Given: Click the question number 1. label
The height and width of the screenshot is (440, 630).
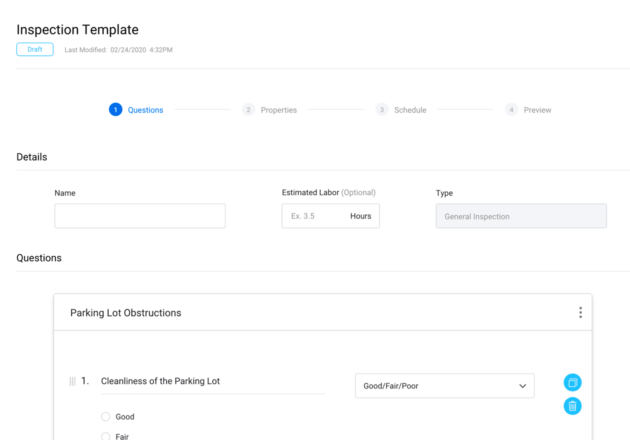Looking at the screenshot, I should tap(85, 381).
